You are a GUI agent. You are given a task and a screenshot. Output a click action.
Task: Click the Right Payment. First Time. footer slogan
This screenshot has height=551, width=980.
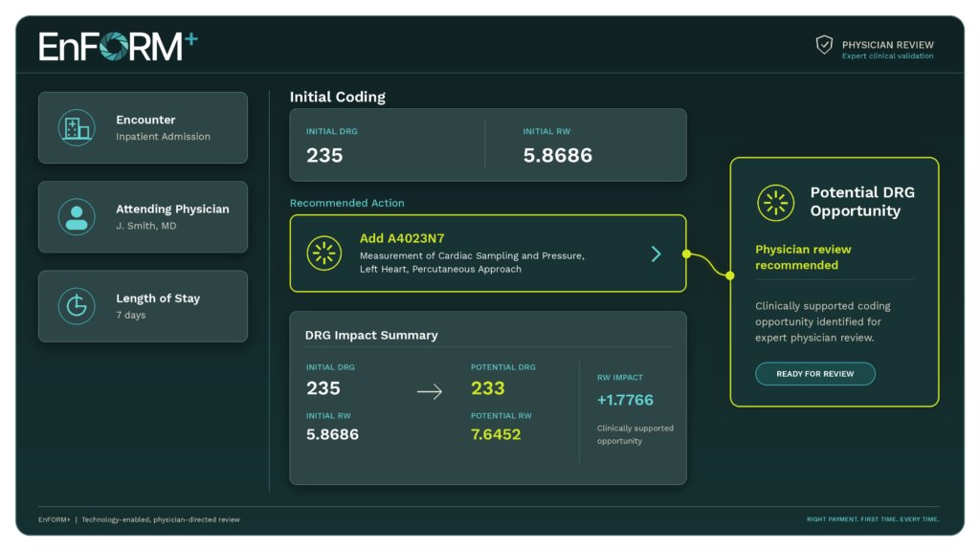(x=873, y=519)
